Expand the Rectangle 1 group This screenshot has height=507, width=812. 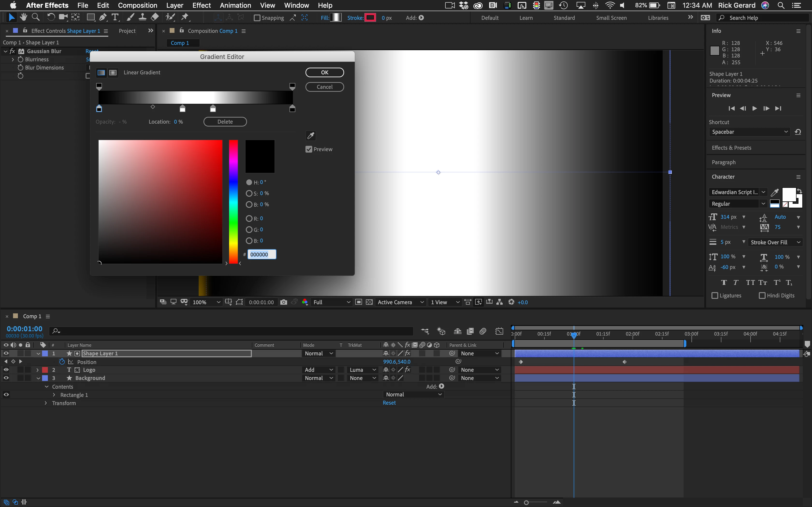click(x=54, y=395)
